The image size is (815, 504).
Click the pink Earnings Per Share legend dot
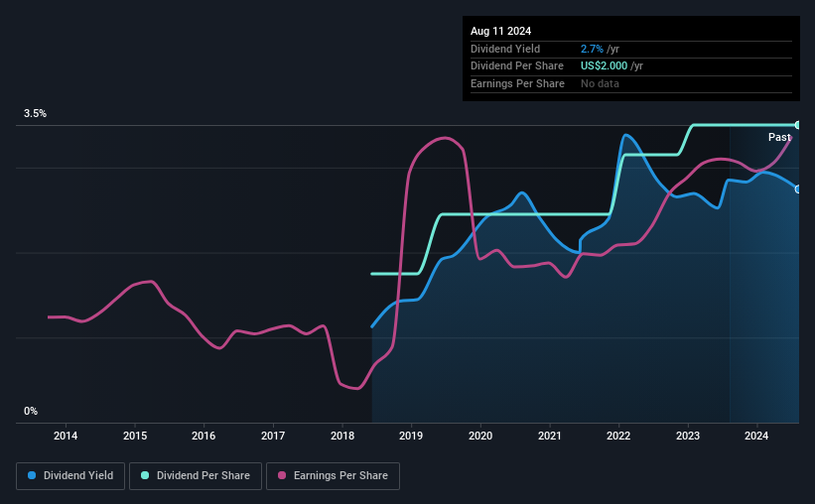click(282, 475)
